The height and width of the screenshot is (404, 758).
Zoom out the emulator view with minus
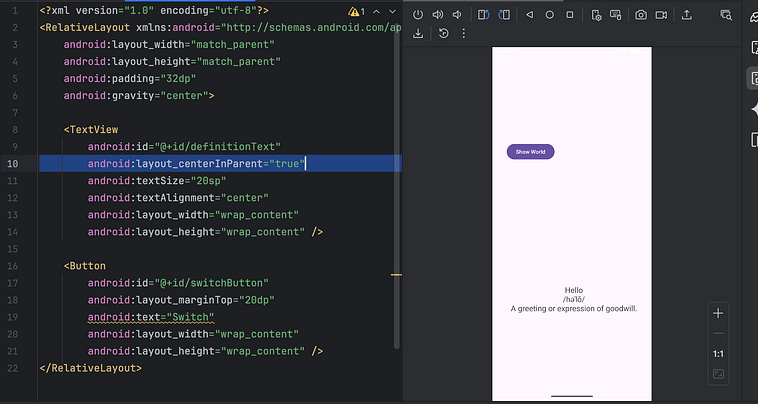718,333
